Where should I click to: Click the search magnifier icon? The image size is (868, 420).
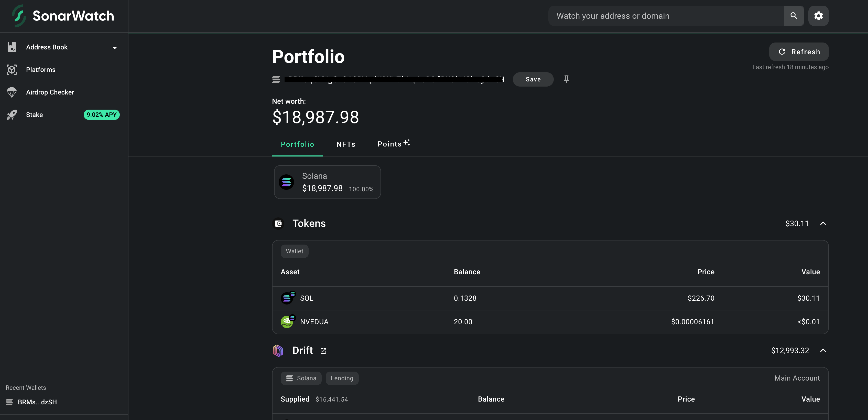point(794,16)
